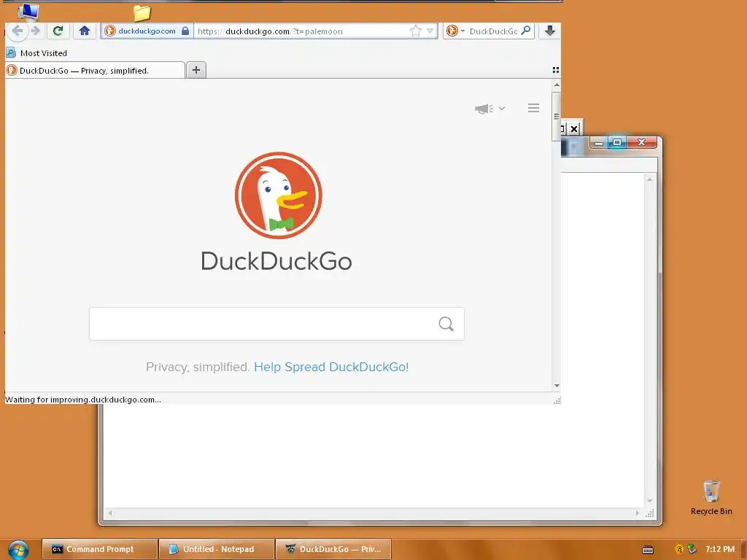The image size is (747, 560).
Task: Click browser page scrollbar down arrow
Action: coord(557,386)
